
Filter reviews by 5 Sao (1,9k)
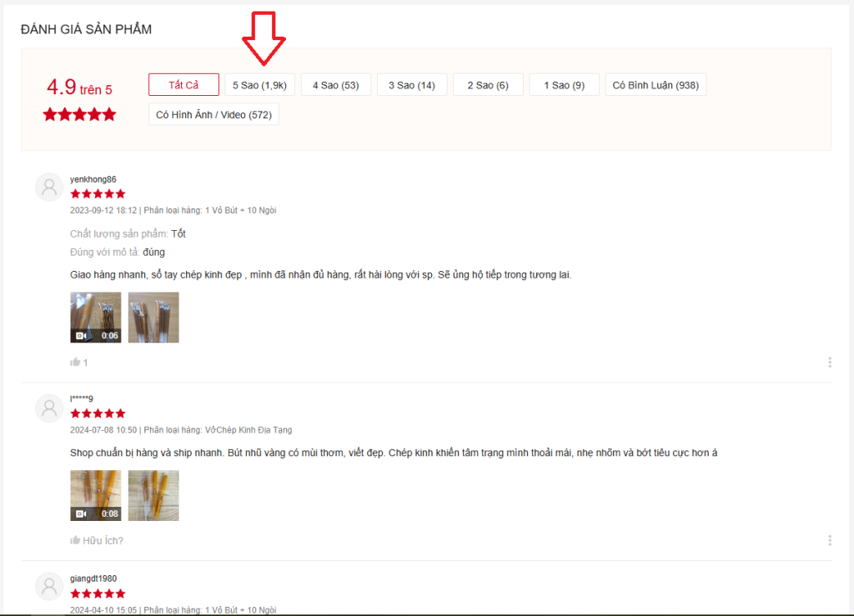click(x=259, y=85)
